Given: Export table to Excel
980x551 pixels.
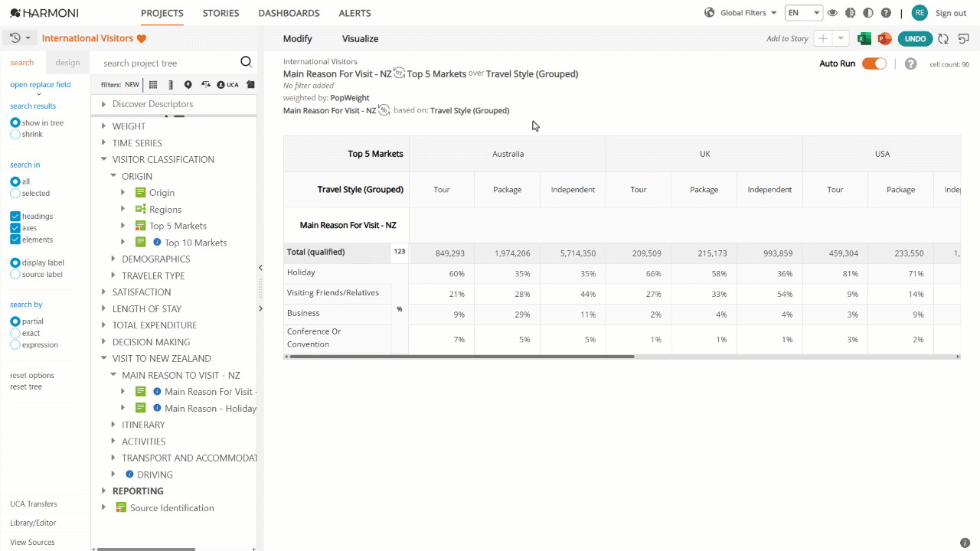Looking at the screenshot, I should coord(864,39).
